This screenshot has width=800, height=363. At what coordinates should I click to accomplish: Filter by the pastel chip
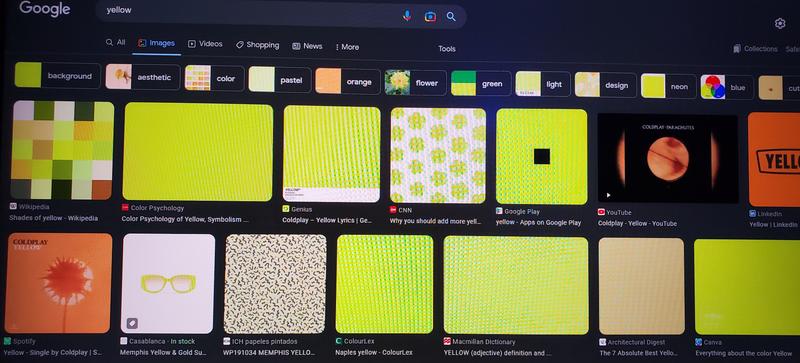tap(280, 80)
